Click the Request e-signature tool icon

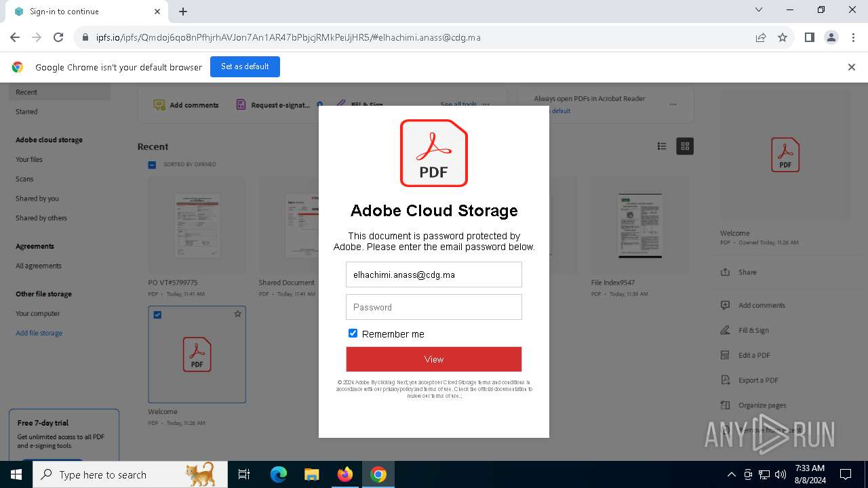click(x=241, y=105)
